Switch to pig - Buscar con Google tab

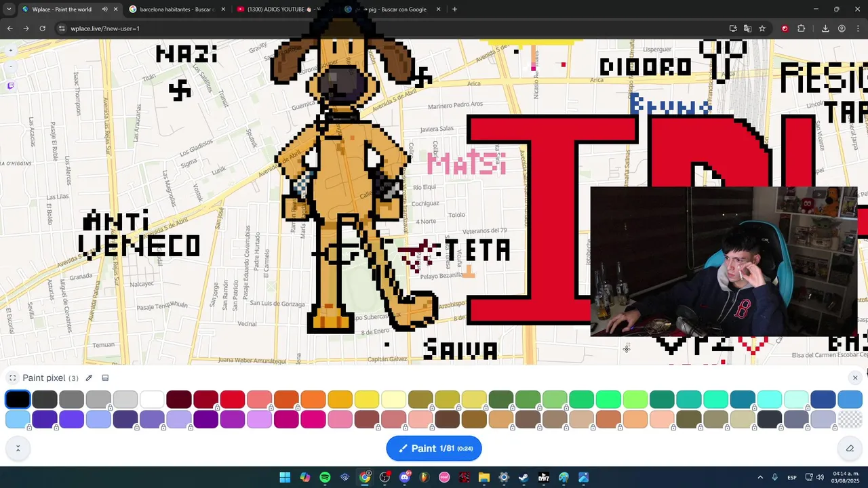click(393, 9)
